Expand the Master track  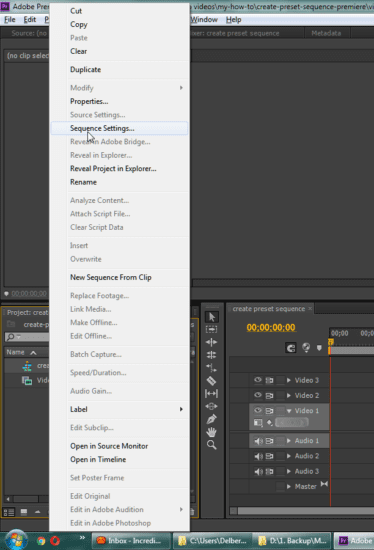coord(289,487)
